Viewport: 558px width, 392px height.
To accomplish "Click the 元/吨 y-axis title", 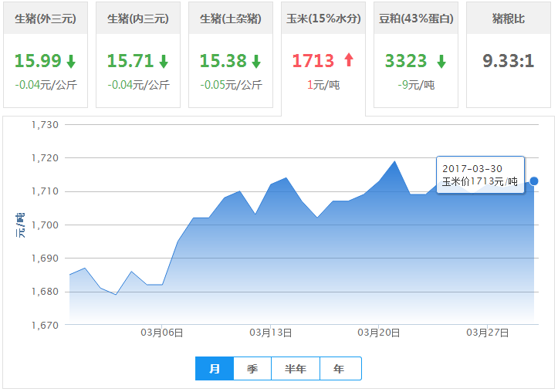I will coord(20,225).
